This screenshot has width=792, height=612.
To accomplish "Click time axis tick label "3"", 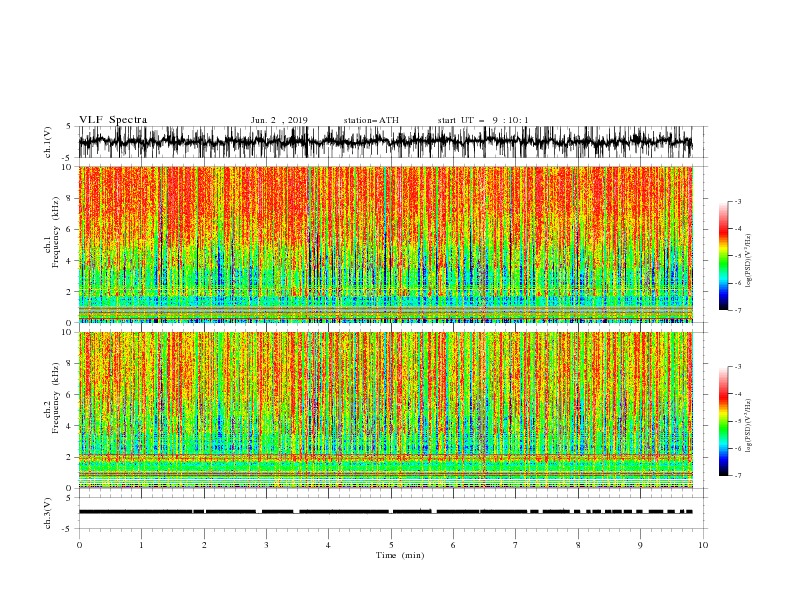I will [x=266, y=545].
